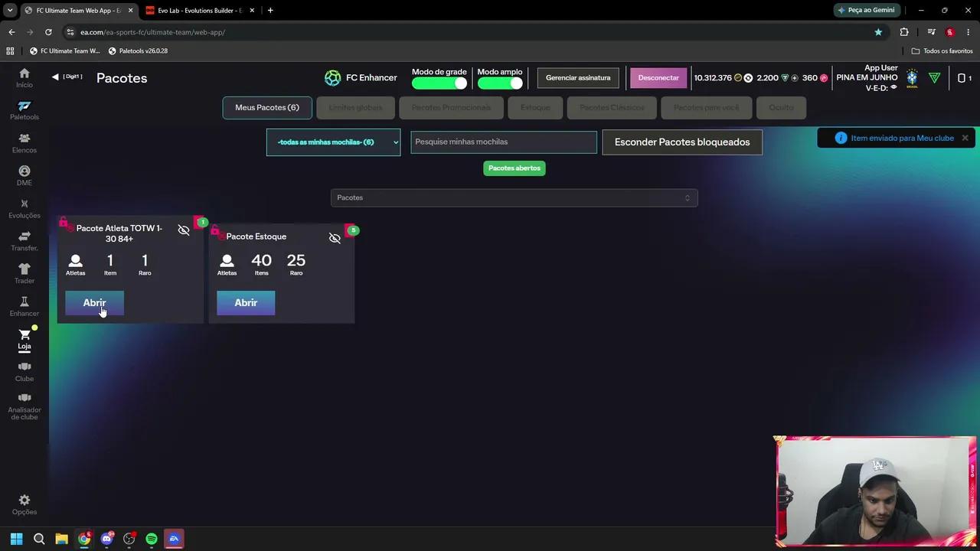The height and width of the screenshot is (551, 980).
Task: Click the green triangle badge icon
Action: tap(934, 77)
